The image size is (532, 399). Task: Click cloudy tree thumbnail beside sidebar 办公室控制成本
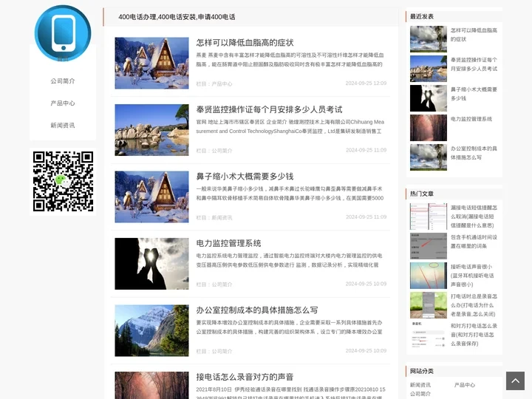[x=428, y=157]
